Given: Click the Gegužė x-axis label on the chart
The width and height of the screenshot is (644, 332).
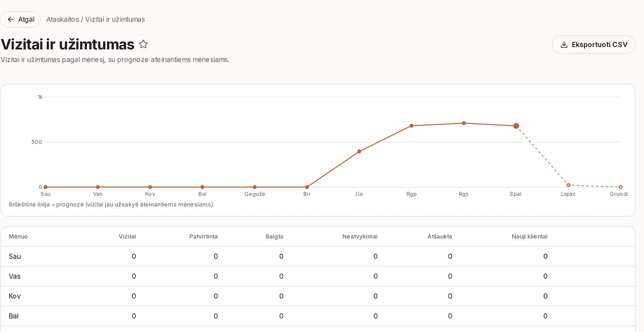Looking at the screenshot, I should click(x=254, y=194).
